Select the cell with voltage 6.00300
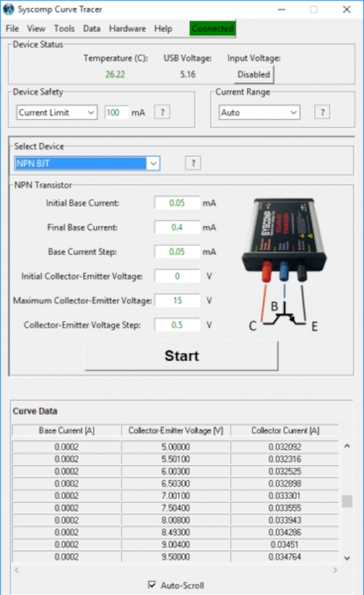 point(176,472)
